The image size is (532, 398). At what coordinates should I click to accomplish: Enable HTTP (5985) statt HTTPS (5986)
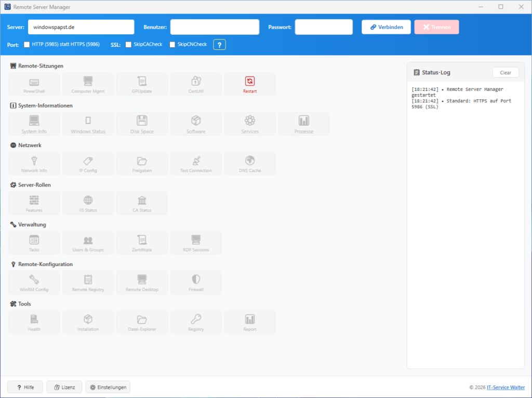26,45
